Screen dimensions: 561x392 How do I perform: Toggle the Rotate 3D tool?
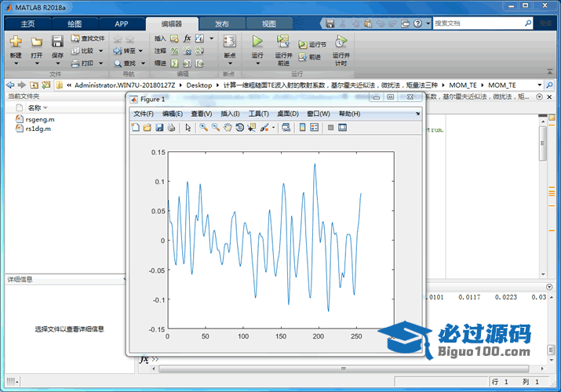(240, 127)
